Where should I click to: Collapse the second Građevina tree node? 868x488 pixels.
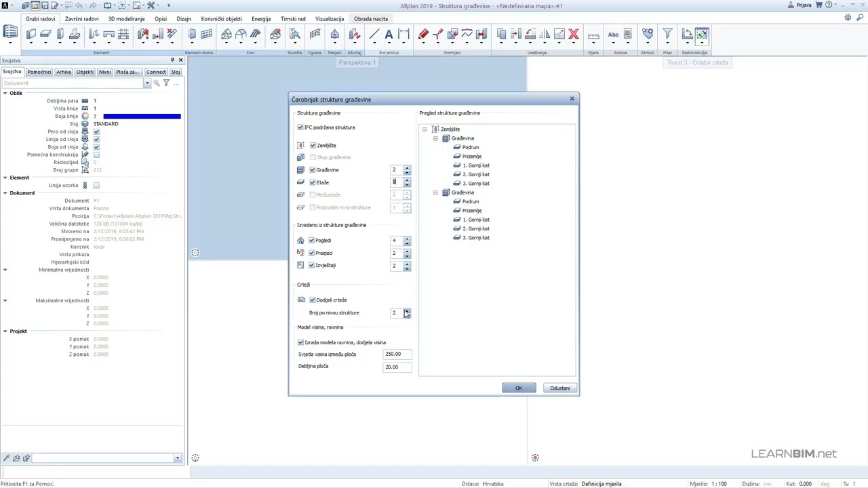pos(435,192)
